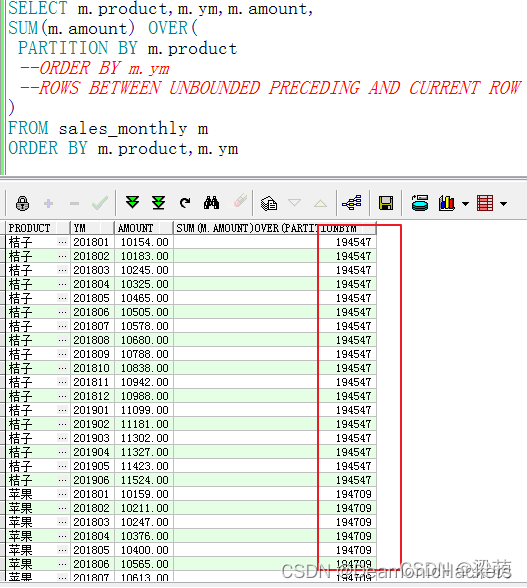Click the Clear record eraser icon

coord(240,201)
